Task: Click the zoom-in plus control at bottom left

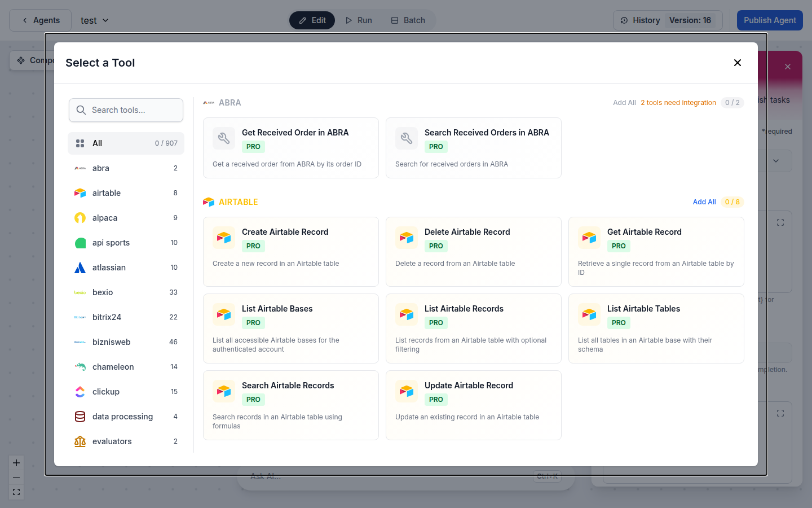Action: (x=16, y=462)
